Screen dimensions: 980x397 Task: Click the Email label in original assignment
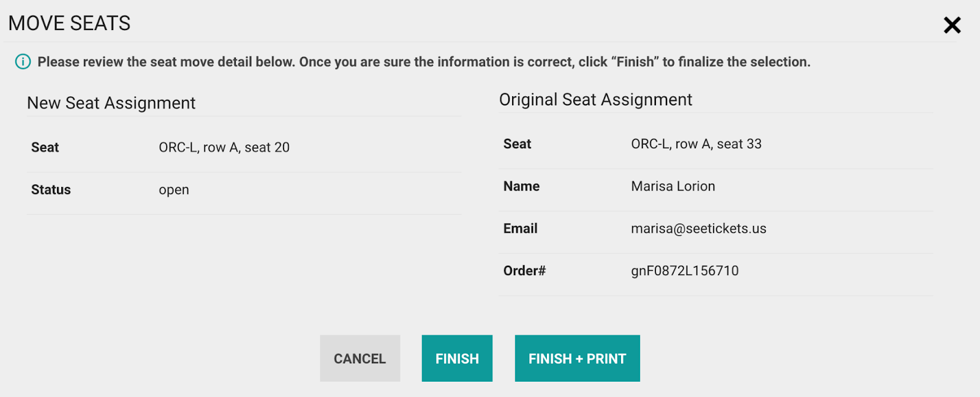click(x=520, y=229)
